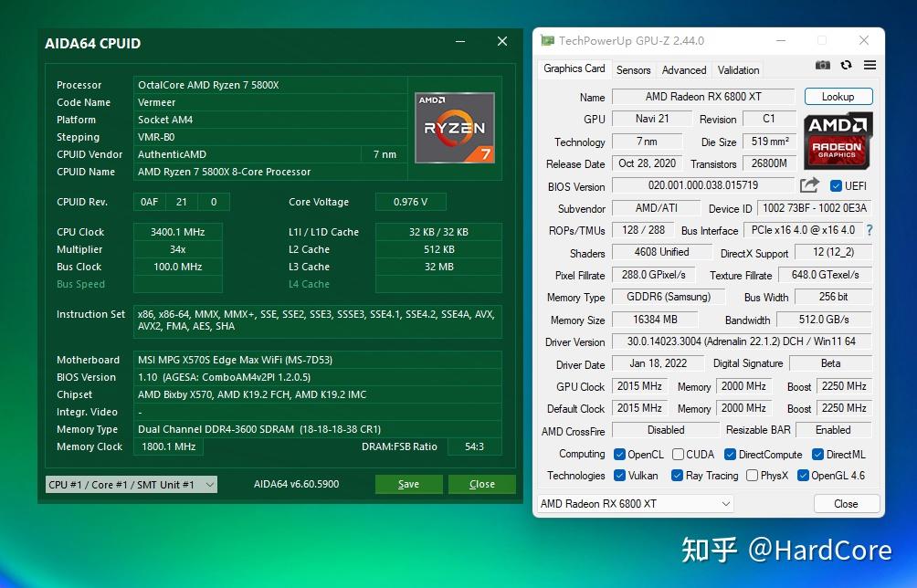Click the Memory Size value 16384 MB
917x588 pixels.
[x=655, y=320]
